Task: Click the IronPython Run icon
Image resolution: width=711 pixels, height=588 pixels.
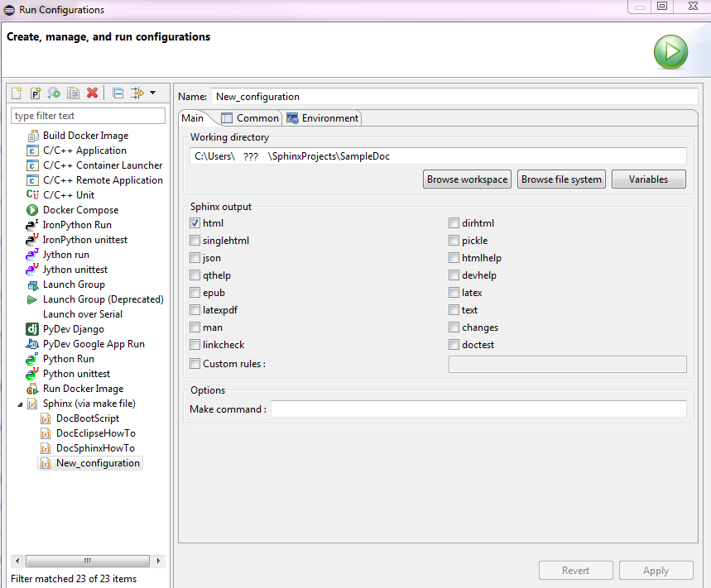Action: (31, 225)
